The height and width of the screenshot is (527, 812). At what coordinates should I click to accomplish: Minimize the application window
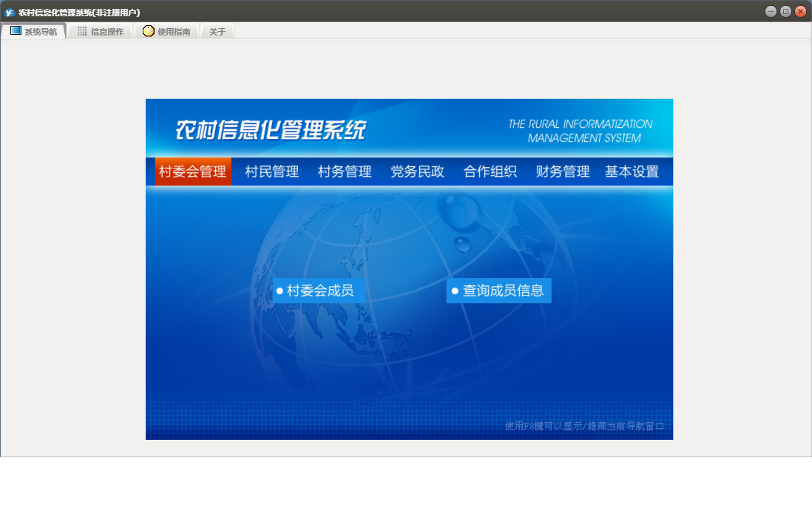point(771,11)
